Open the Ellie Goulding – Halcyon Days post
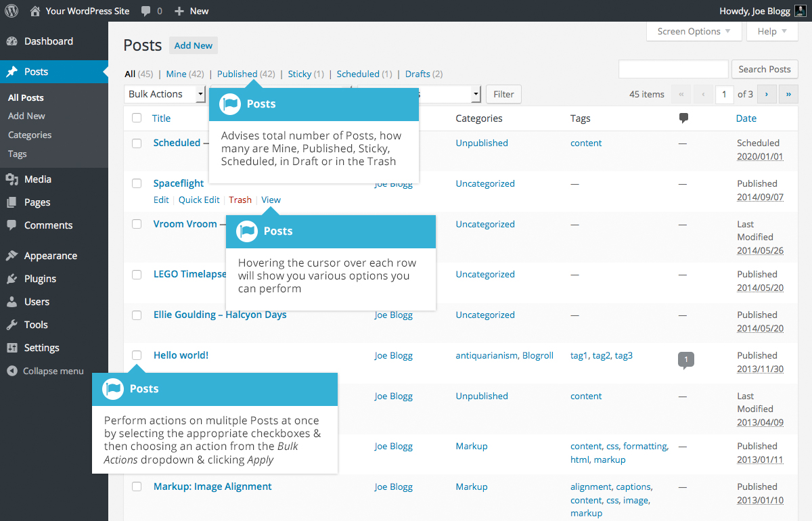Screen dimensions: 812x521 point(220,315)
